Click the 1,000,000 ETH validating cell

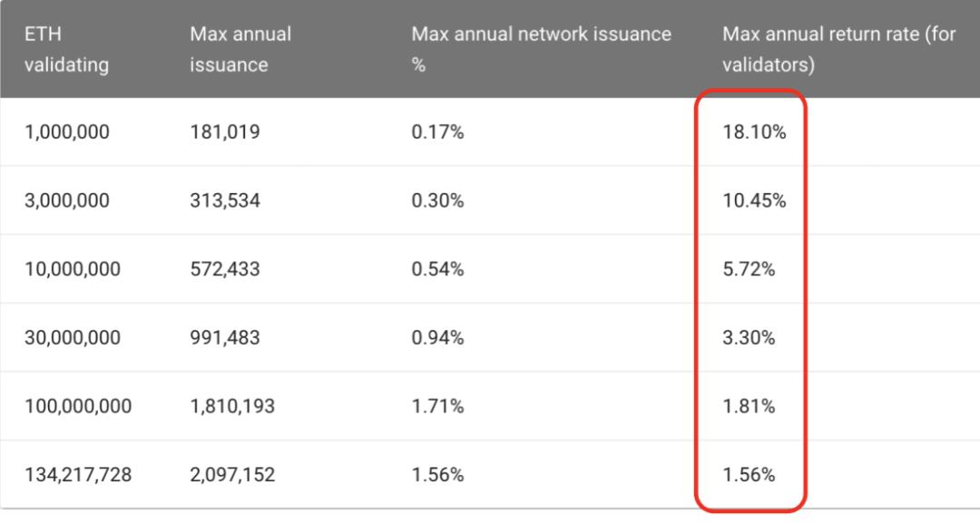[x=67, y=131]
